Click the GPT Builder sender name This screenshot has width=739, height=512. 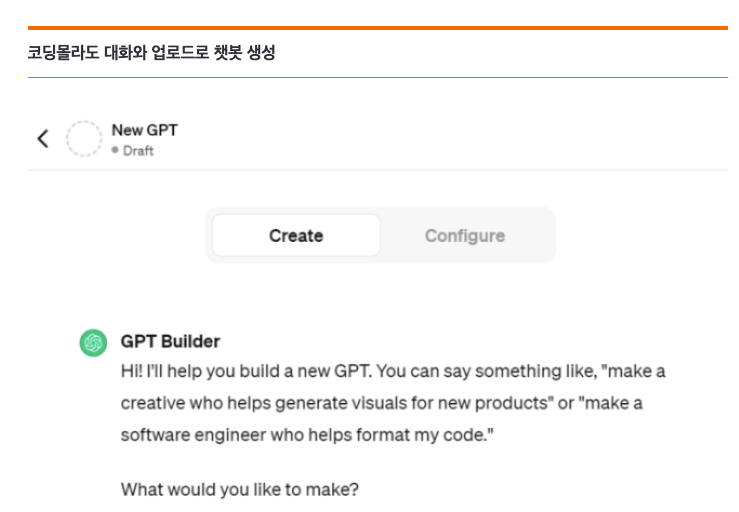point(170,341)
